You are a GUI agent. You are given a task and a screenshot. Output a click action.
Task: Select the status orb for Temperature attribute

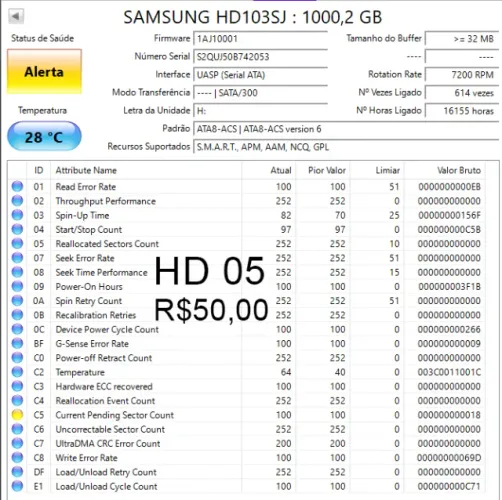[17, 372]
